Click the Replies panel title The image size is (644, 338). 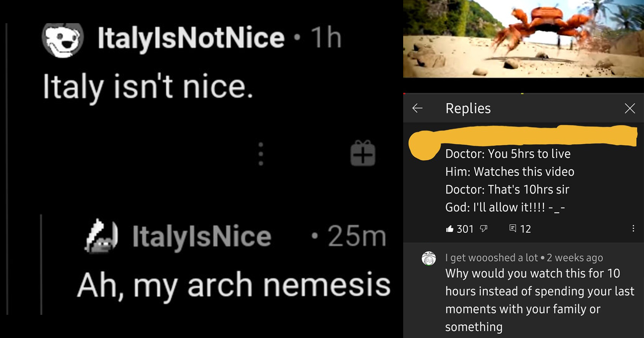pyautogui.click(x=468, y=108)
